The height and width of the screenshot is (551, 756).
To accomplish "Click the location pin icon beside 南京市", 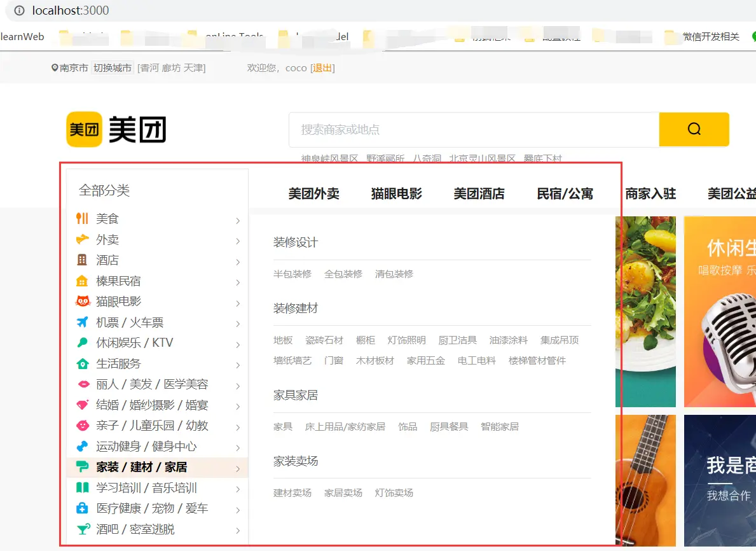I will pos(55,67).
